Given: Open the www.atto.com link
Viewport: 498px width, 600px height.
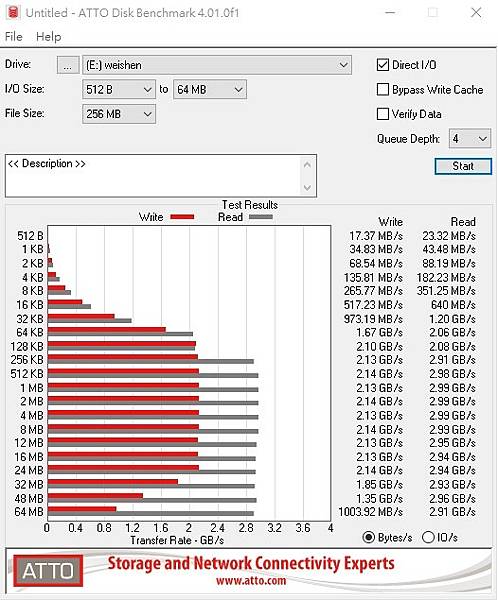Looking at the screenshot, I should coord(251,580).
